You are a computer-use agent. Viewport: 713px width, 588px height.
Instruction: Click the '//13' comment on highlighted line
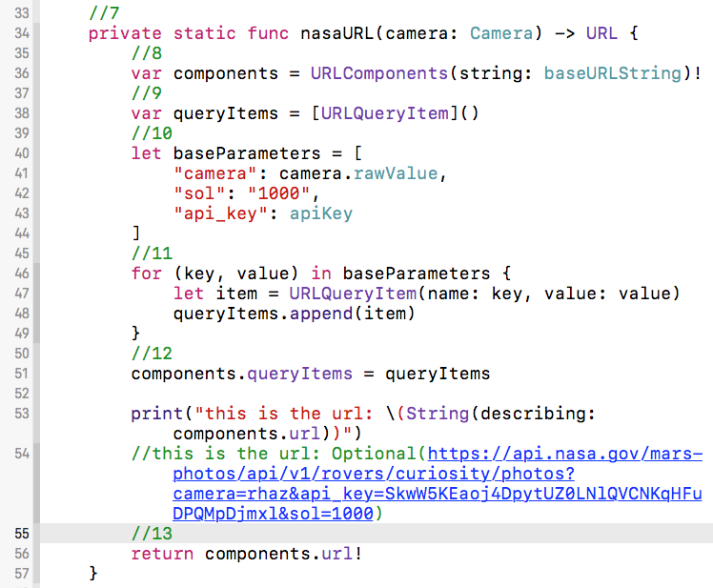coord(152,534)
